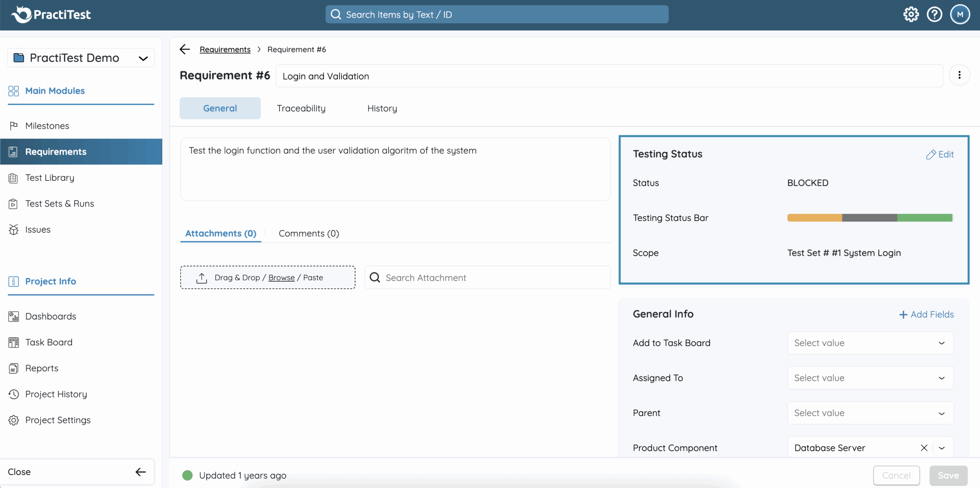The width and height of the screenshot is (980, 488).
Task: Open the help menu
Action: pos(935,14)
